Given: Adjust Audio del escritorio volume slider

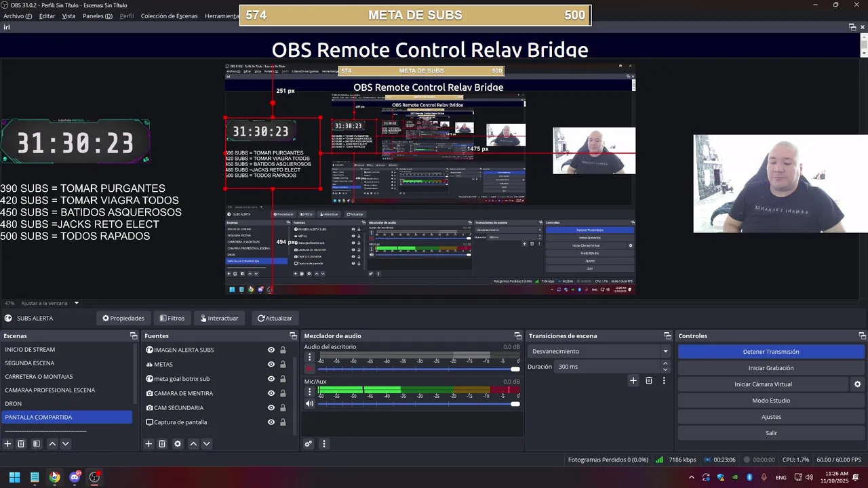Looking at the screenshot, I should click(x=418, y=369).
